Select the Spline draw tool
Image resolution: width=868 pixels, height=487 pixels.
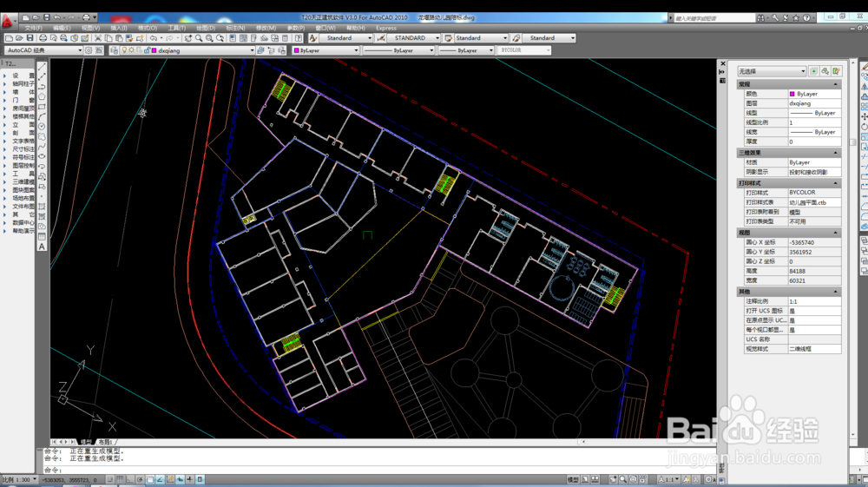point(42,146)
